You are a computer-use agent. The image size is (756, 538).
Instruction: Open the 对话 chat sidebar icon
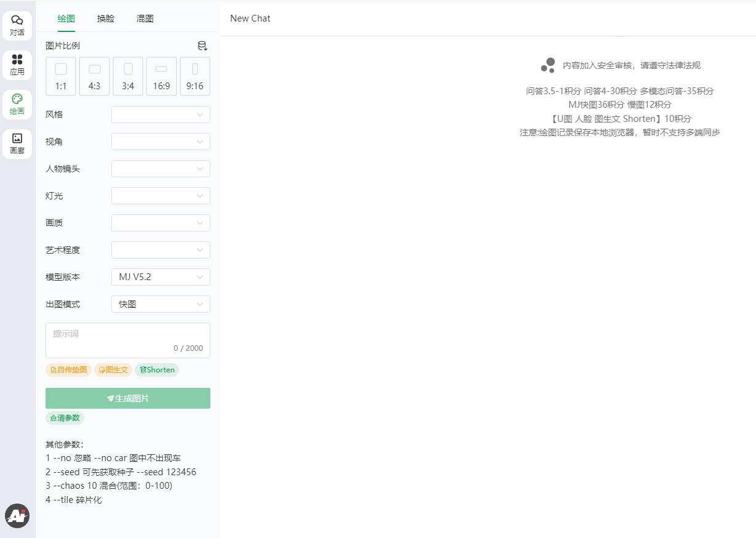point(17,25)
